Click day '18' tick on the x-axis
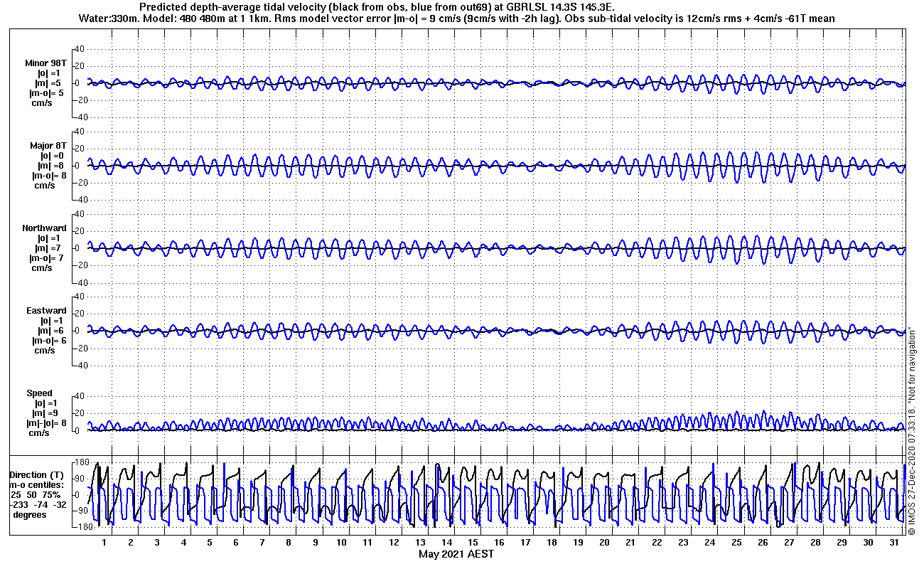The image size is (924, 569). [x=552, y=542]
